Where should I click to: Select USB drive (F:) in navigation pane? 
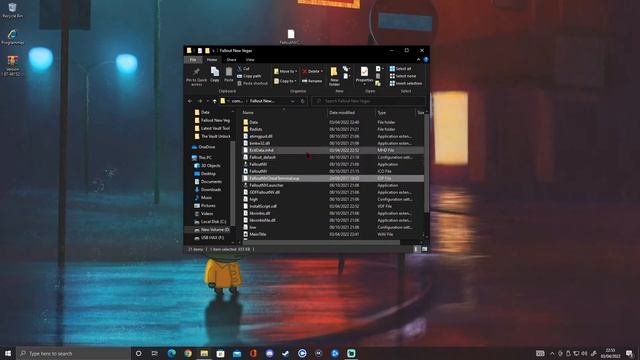pyautogui.click(x=209, y=238)
